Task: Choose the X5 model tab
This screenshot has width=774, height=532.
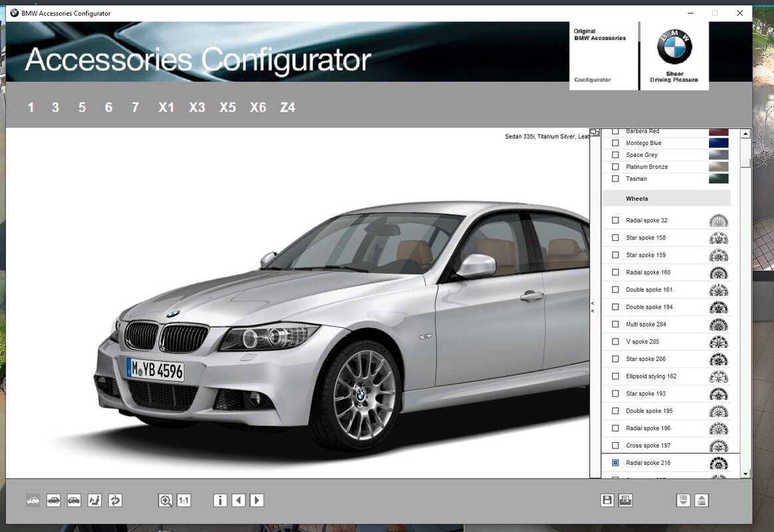Action: (227, 107)
